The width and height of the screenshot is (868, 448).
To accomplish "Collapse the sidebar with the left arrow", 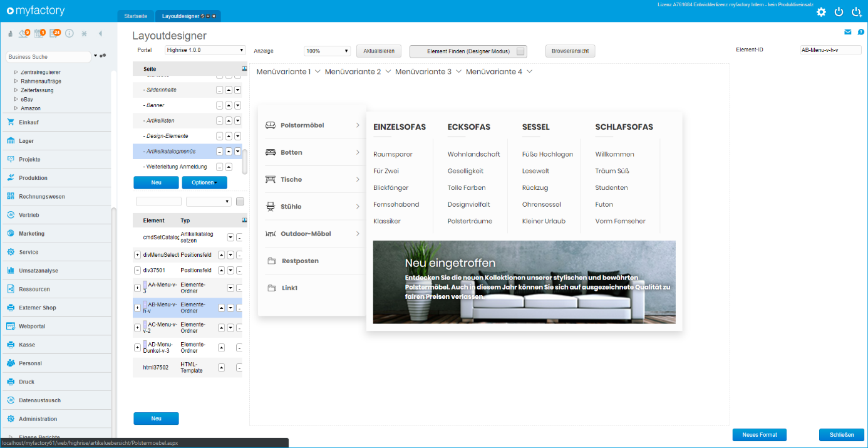I will [x=100, y=33].
